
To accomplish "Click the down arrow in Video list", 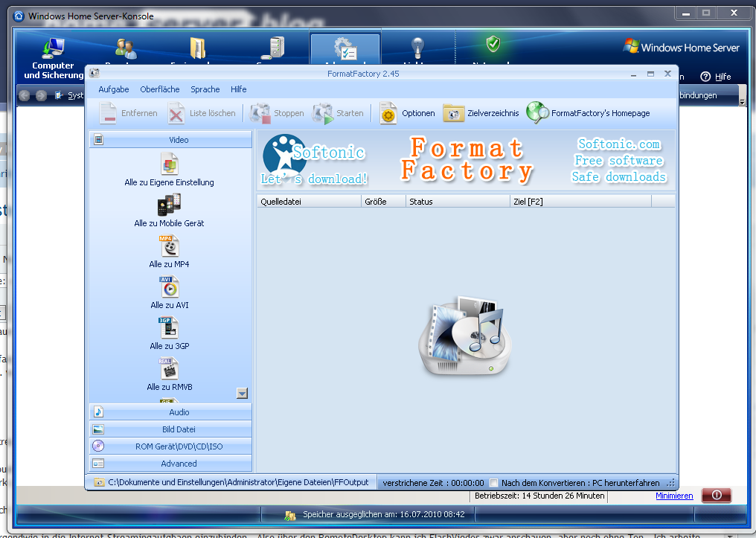I will tap(242, 394).
